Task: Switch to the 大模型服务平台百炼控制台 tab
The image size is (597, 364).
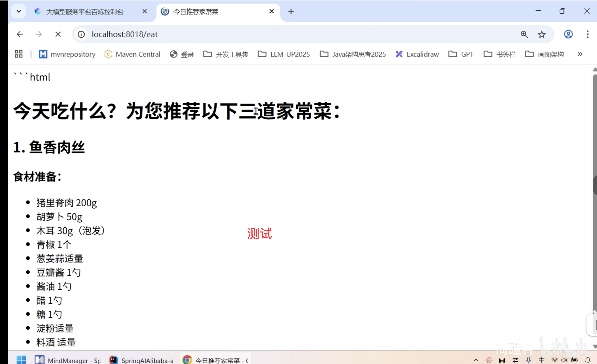Action: (85, 11)
